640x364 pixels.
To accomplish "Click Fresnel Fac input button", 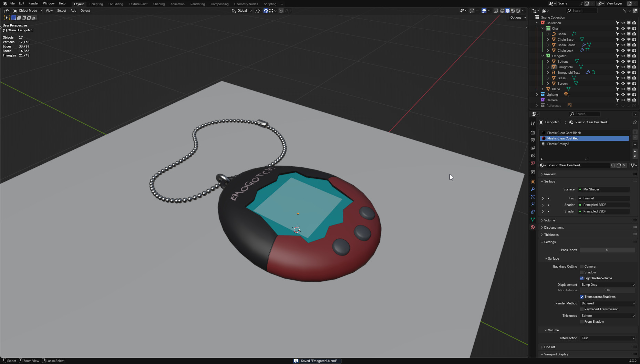I will 604,198.
